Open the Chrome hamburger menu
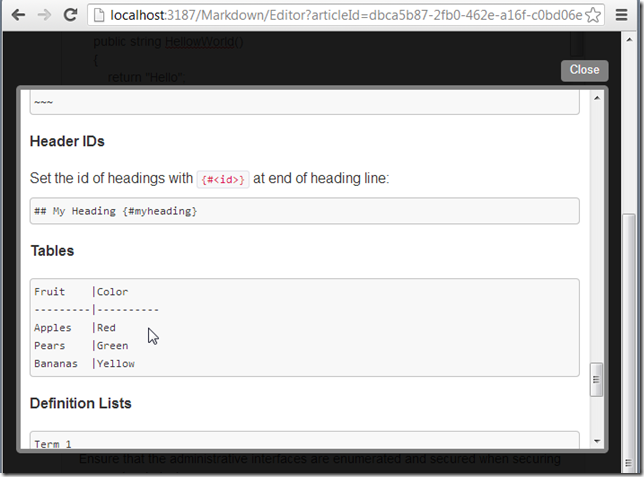The image size is (644, 477). [x=621, y=15]
